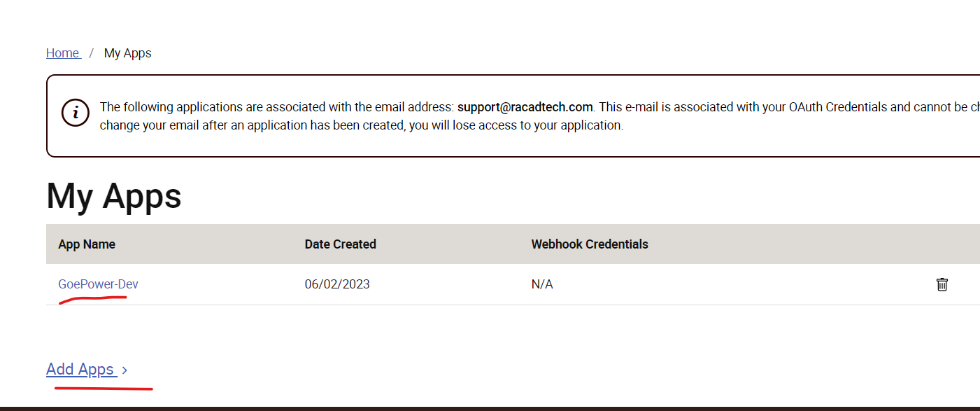This screenshot has height=411, width=980.
Task: Click the Webhook Credentials column header
Action: point(590,244)
